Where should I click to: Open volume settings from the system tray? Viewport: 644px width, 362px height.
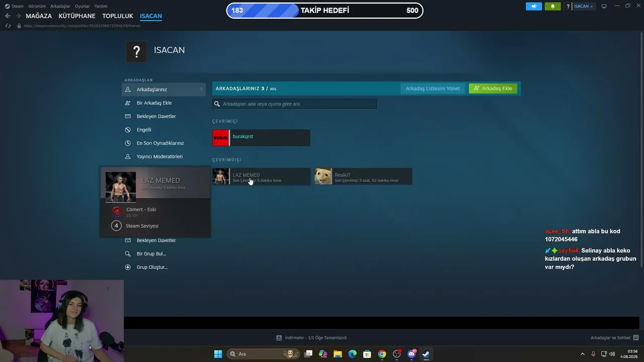click(x=612, y=354)
